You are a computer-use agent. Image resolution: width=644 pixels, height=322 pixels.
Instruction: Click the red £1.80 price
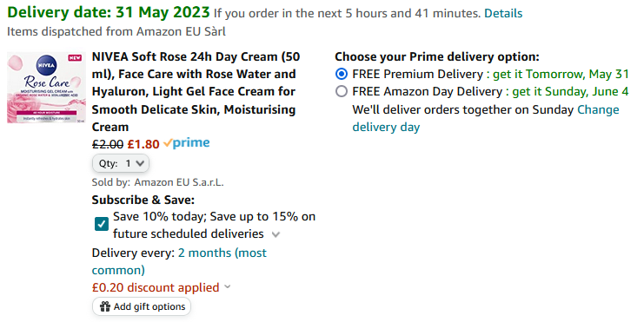(143, 144)
